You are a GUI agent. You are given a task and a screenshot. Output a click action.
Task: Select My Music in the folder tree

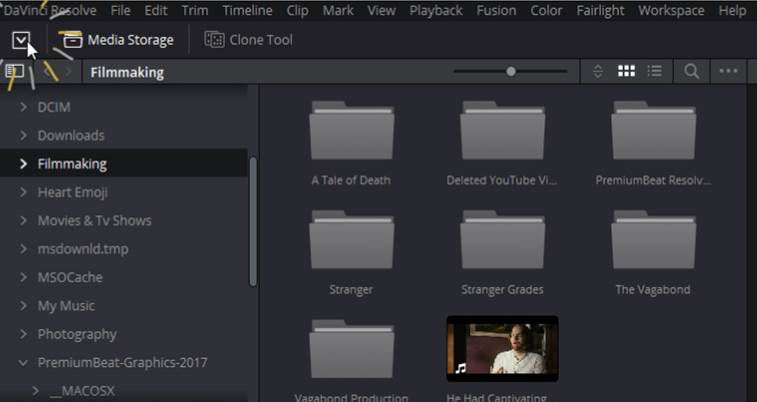tap(66, 305)
